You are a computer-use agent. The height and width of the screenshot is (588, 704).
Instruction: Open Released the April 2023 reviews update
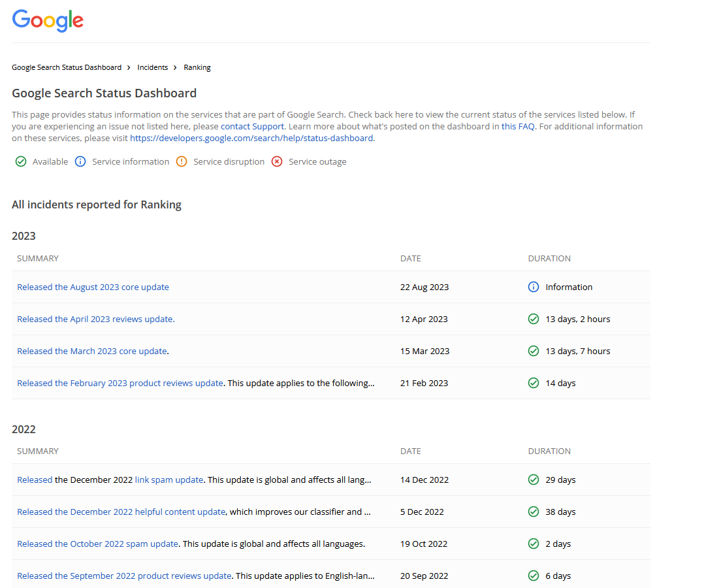tap(95, 319)
